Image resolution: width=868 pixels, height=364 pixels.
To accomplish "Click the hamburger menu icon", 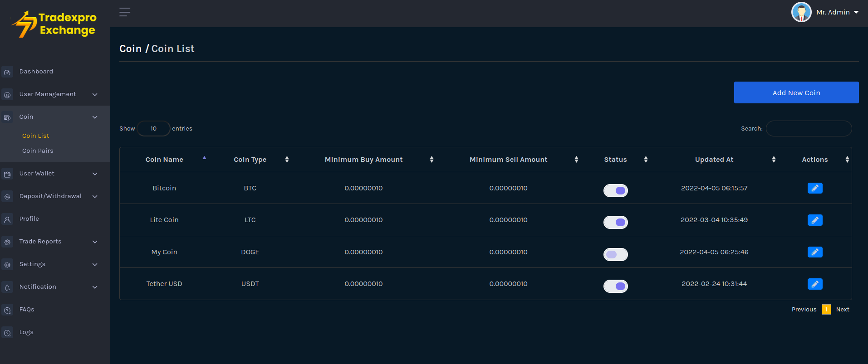I will coord(125,12).
